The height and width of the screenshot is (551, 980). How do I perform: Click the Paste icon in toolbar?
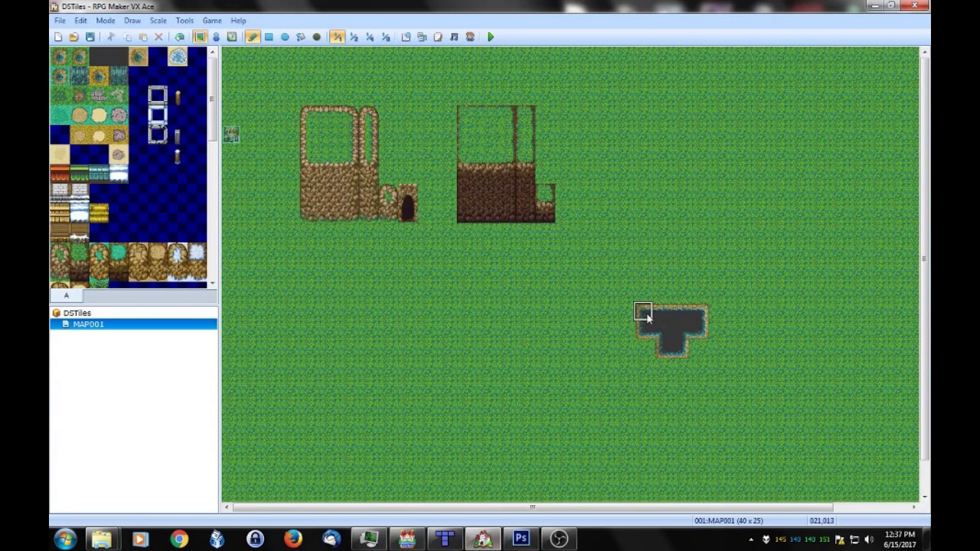[x=143, y=37]
